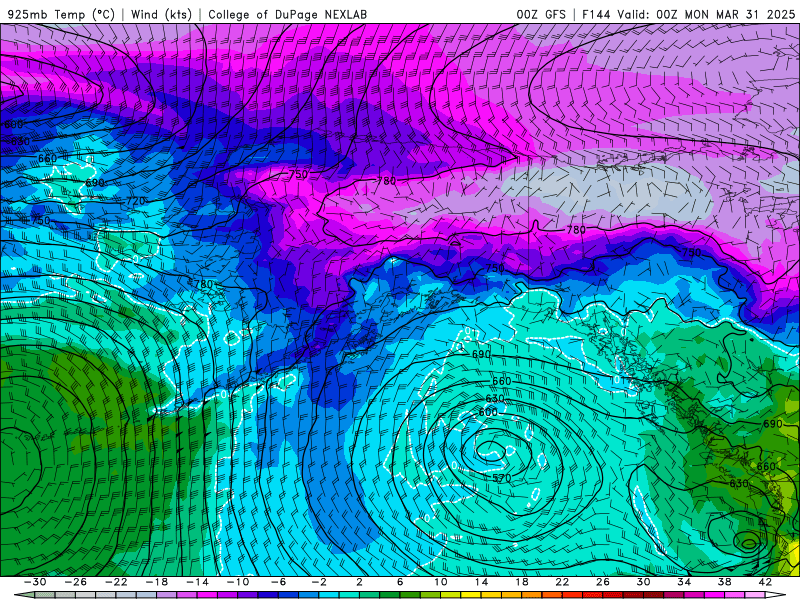800x600 pixels.
Task: Select the 38 colorbar scale label
Action: (724, 582)
